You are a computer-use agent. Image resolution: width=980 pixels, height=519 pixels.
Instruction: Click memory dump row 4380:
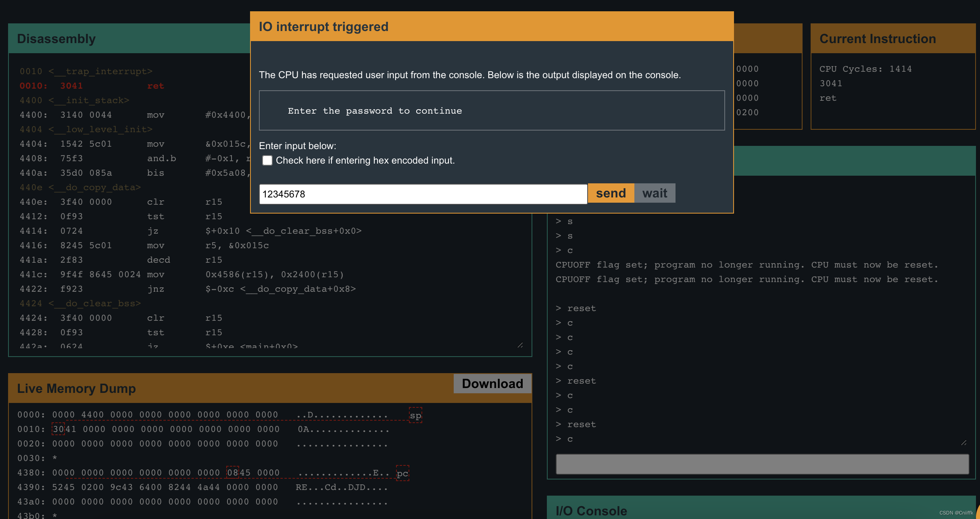point(203,473)
